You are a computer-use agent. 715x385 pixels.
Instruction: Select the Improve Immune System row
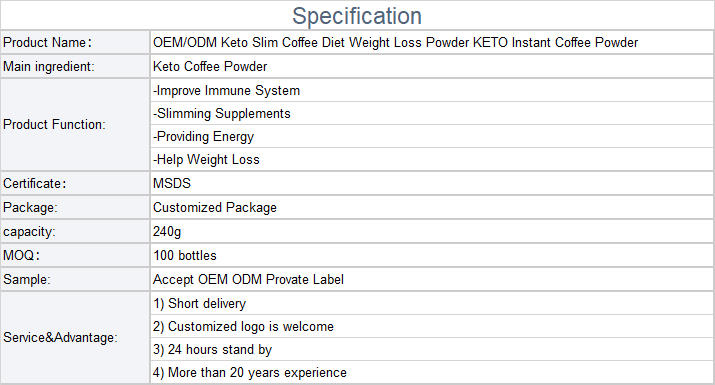[x=432, y=90]
